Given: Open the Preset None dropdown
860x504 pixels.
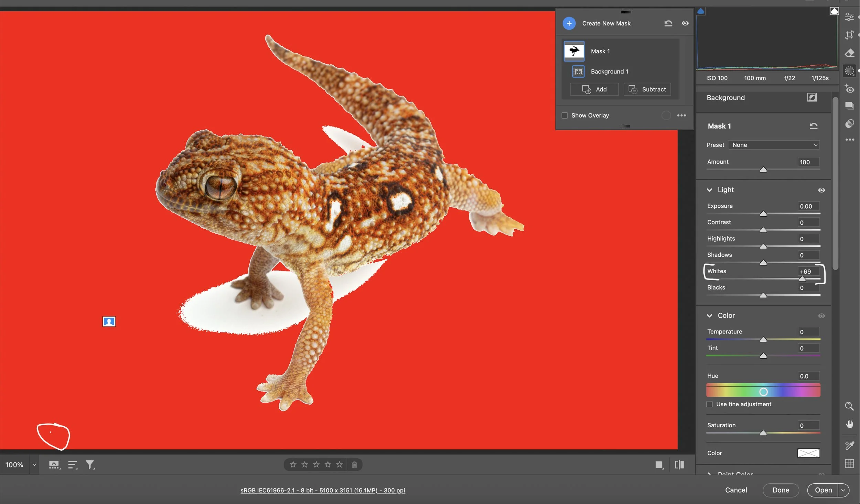Looking at the screenshot, I should pyautogui.click(x=774, y=145).
